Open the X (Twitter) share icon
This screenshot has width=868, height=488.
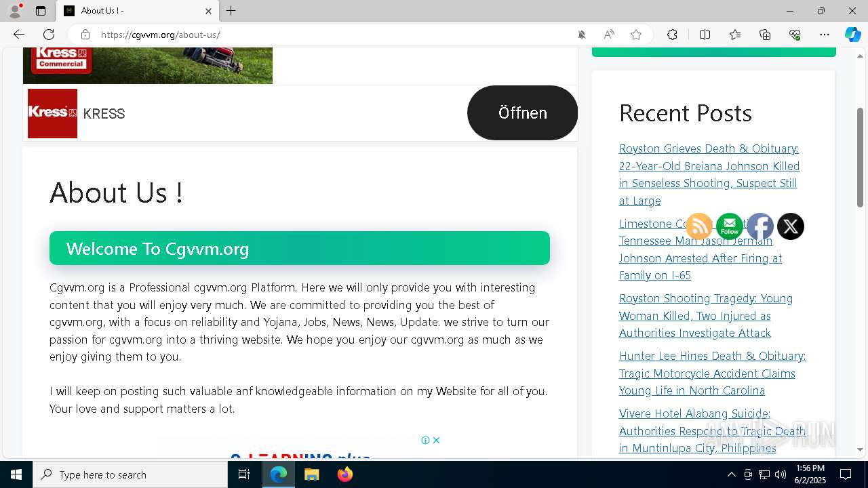point(790,226)
